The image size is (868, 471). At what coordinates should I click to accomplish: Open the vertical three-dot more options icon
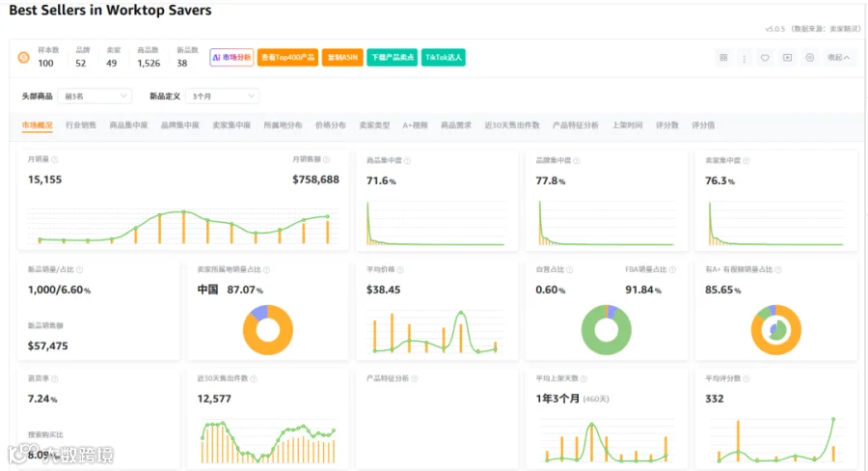(744, 58)
